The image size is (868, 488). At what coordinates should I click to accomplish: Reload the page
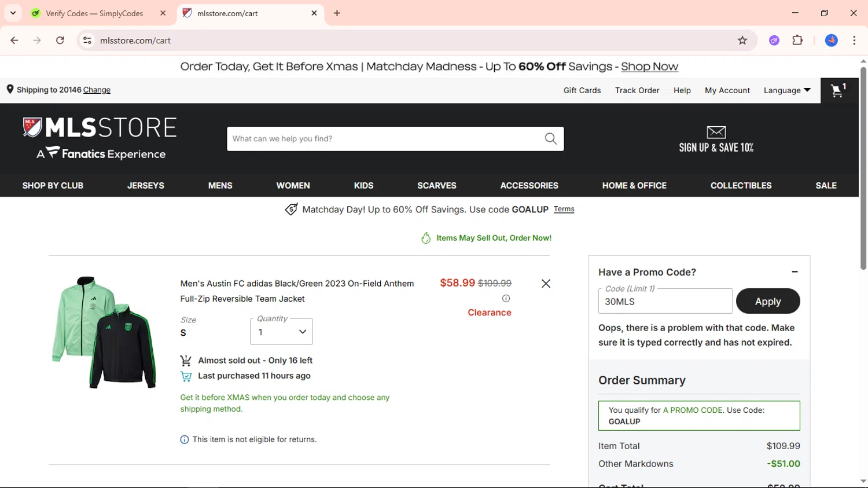[60, 41]
